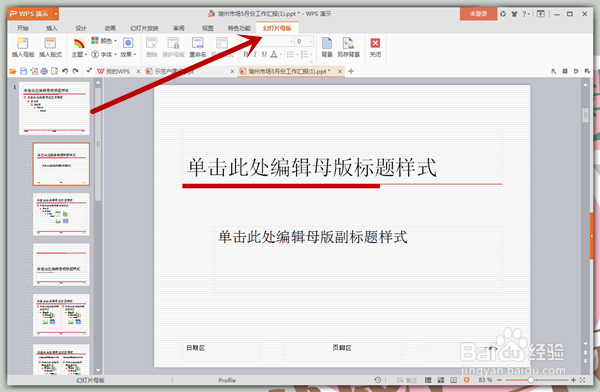Close master view with red 关闭 button
The height and width of the screenshot is (392, 600).
click(375, 47)
